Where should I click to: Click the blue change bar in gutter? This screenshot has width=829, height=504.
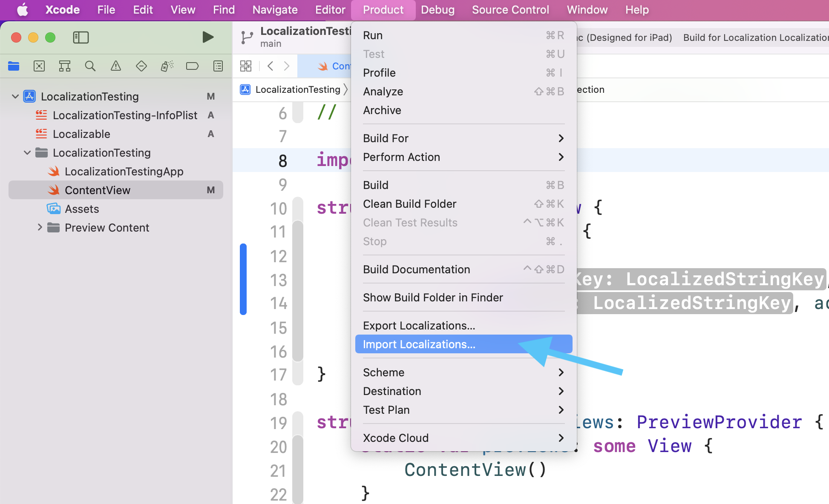click(243, 279)
